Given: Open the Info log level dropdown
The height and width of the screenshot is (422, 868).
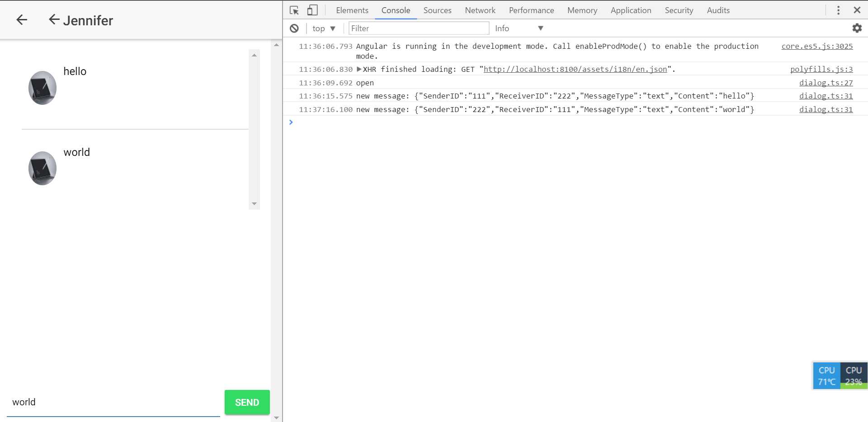Looking at the screenshot, I should (519, 28).
